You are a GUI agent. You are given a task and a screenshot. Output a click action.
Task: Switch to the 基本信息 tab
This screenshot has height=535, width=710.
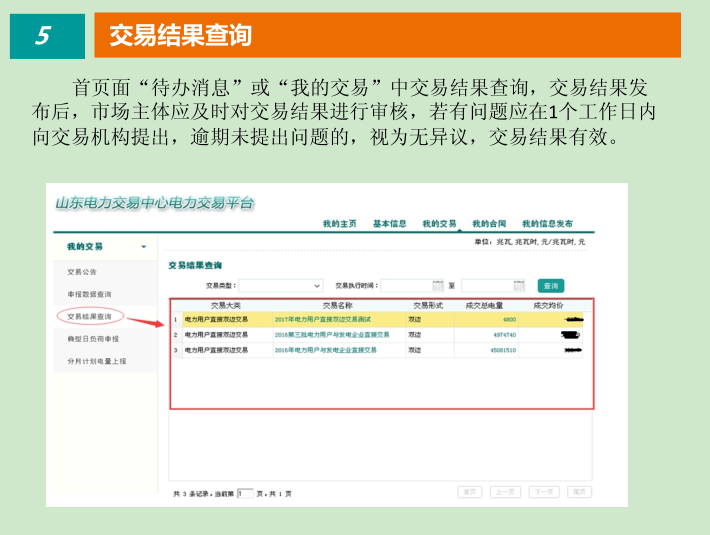coord(389,223)
